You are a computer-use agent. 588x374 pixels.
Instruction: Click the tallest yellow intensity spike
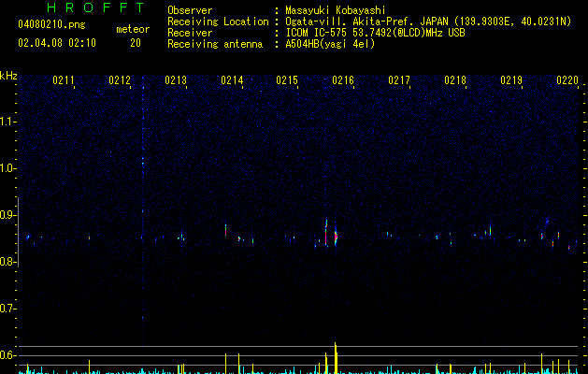click(336, 358)
